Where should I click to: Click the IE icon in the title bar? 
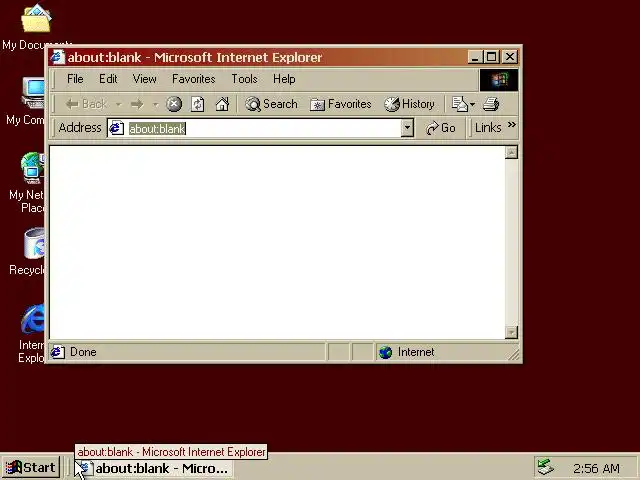(x=58, y=57)
